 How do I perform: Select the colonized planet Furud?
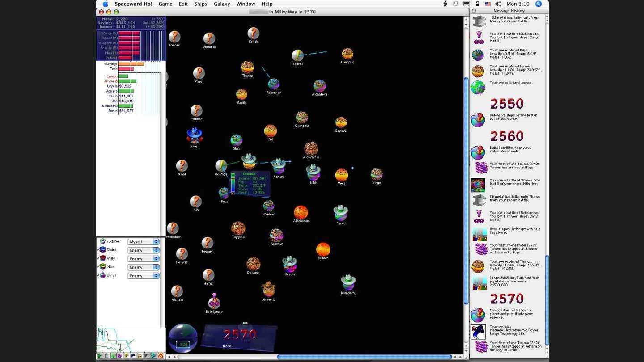click(x=340, y=213)
